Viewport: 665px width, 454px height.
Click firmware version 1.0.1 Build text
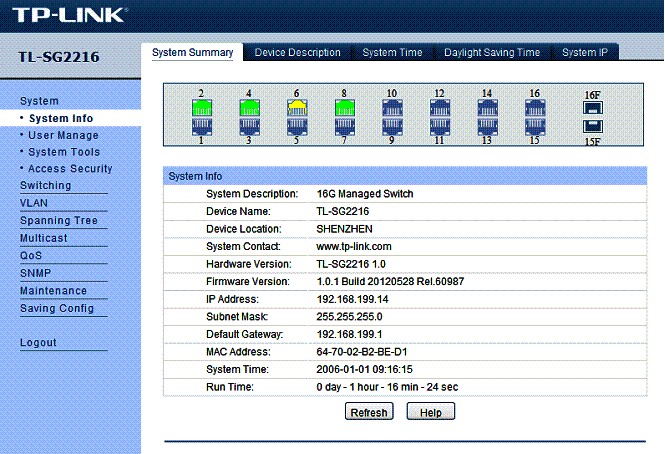(x=390, y=281)
